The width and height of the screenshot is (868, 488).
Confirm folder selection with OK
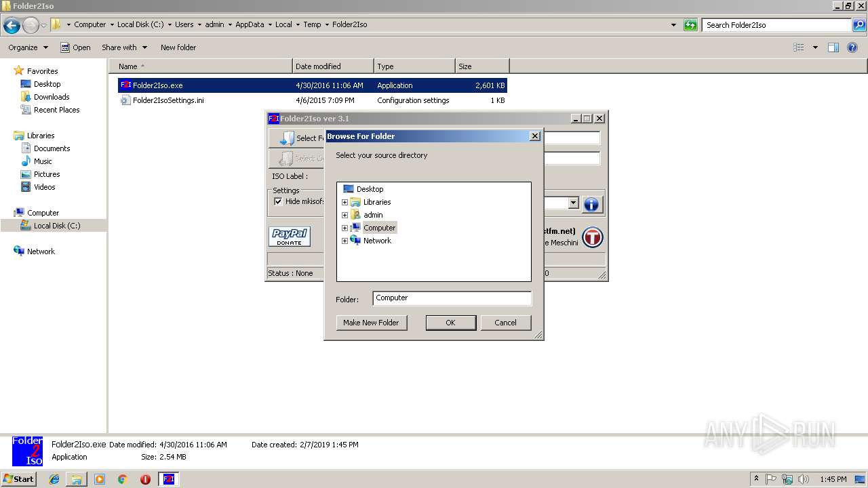450,323
